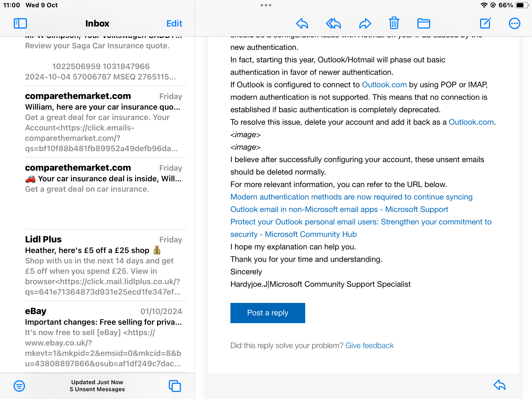Tap the Reply All double-arrow icon

coord(333,23)
